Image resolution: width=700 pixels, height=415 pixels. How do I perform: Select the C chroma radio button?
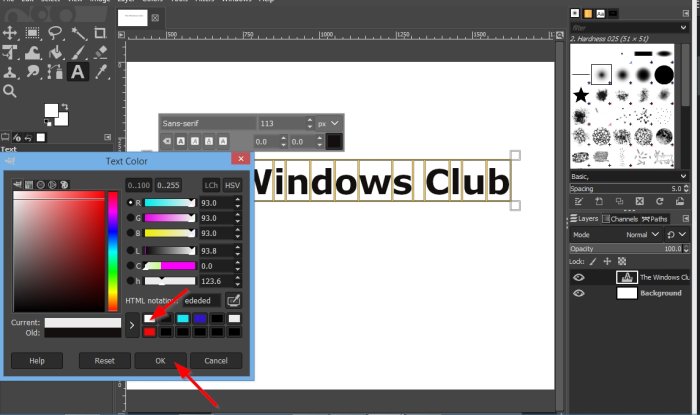point(130,266)
